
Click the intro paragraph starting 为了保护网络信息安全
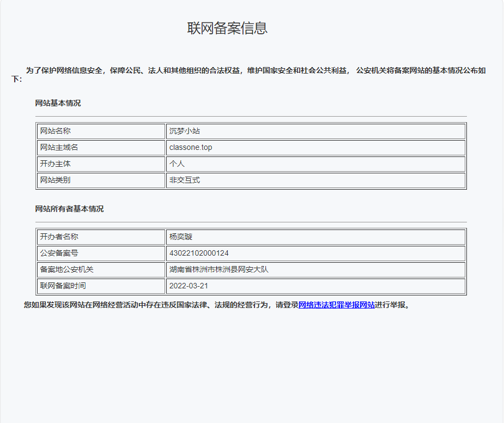coord(248,75)
